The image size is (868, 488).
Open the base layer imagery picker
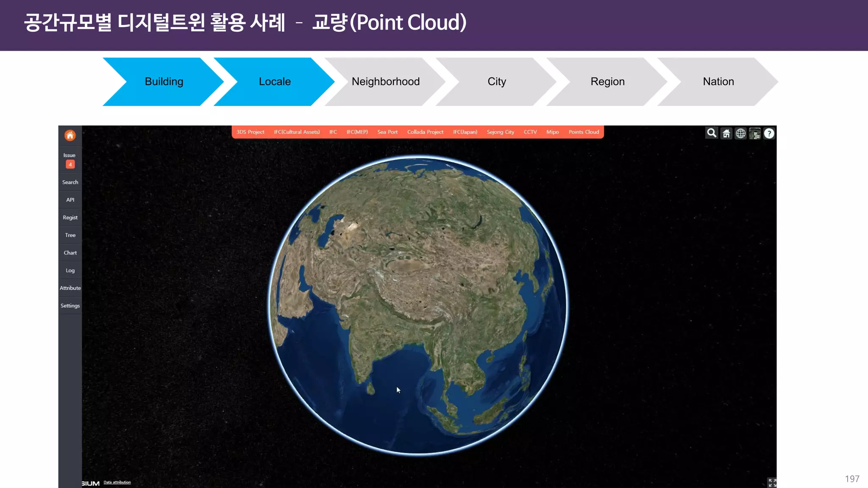(755, 133)
